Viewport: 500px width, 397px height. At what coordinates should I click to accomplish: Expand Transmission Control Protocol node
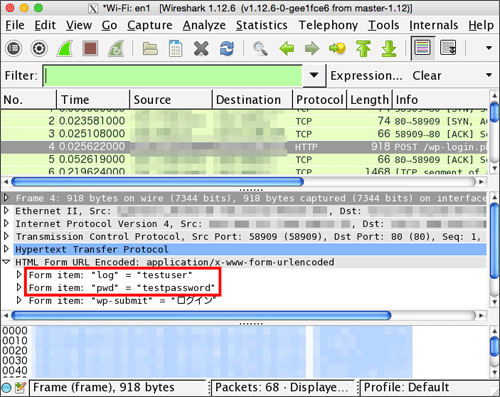(6, 236)
